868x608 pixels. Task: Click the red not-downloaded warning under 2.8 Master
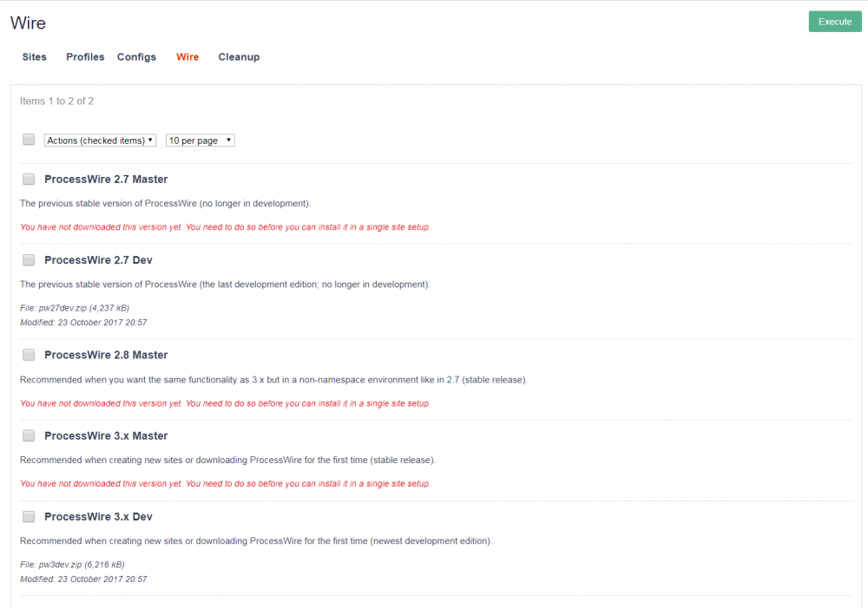(x=226, y=404)
